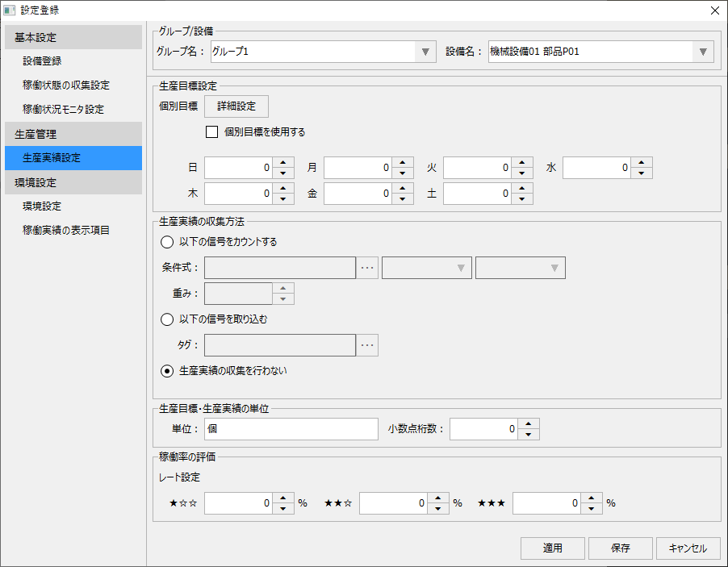The width and height of the screenshot is (728, 567).
Task: Enable the 個別目標を使用する checkbox
Action: coord(211,131)
